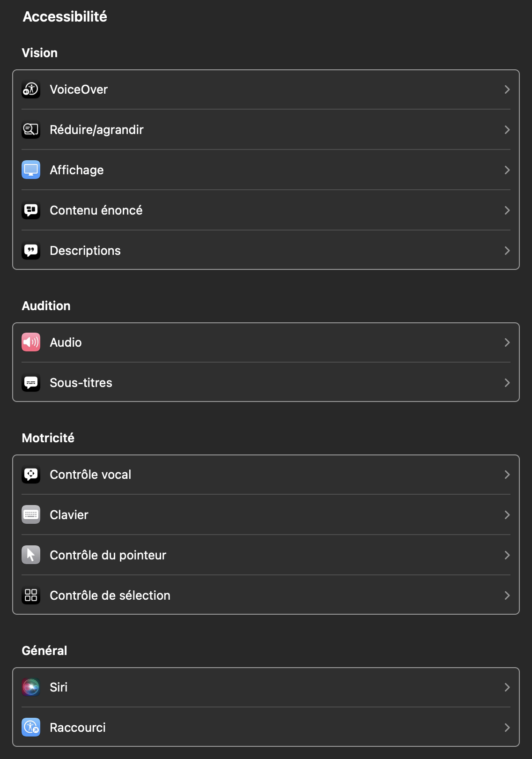Click the pink Audio speaker icon
This screenshot has height=759, width=532.
click(31, 342)
